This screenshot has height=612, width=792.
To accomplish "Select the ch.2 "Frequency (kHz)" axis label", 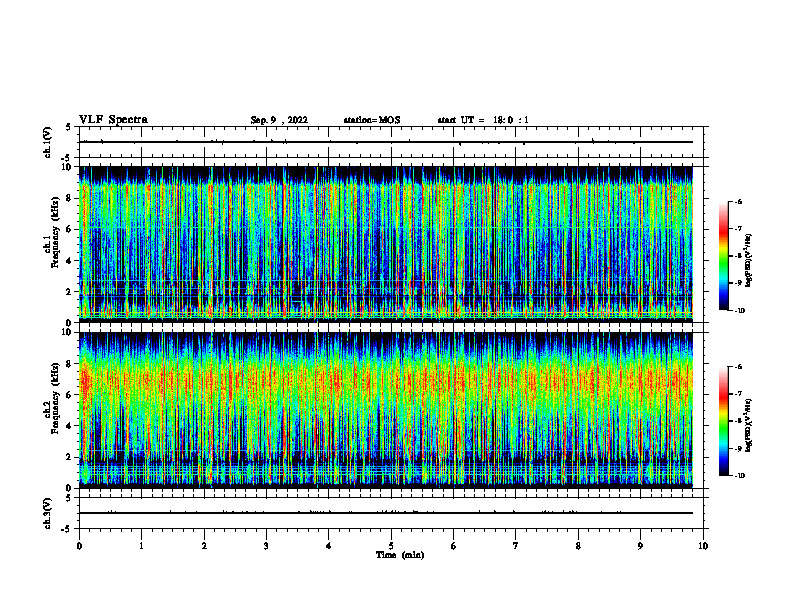I will (55, 398).
